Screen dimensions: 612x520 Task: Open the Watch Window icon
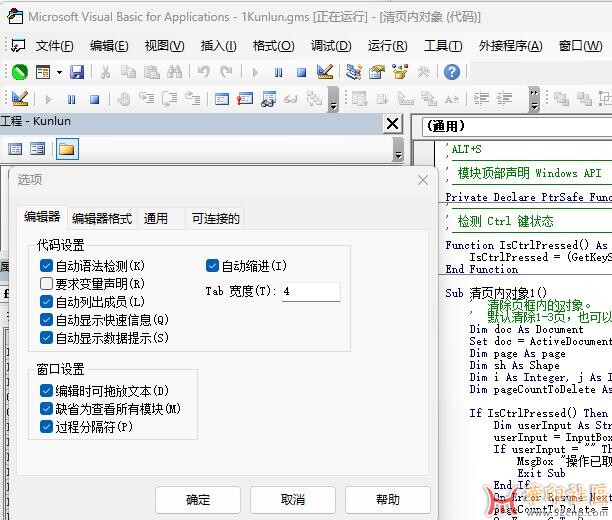[268, 99]
